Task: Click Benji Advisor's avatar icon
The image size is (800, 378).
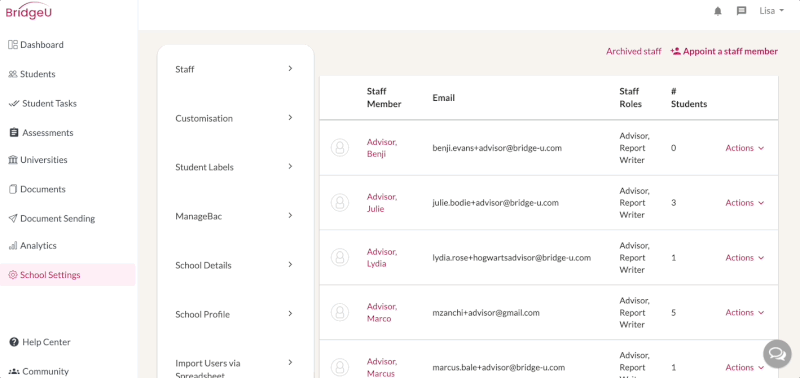Action: [x=340, y=148]
